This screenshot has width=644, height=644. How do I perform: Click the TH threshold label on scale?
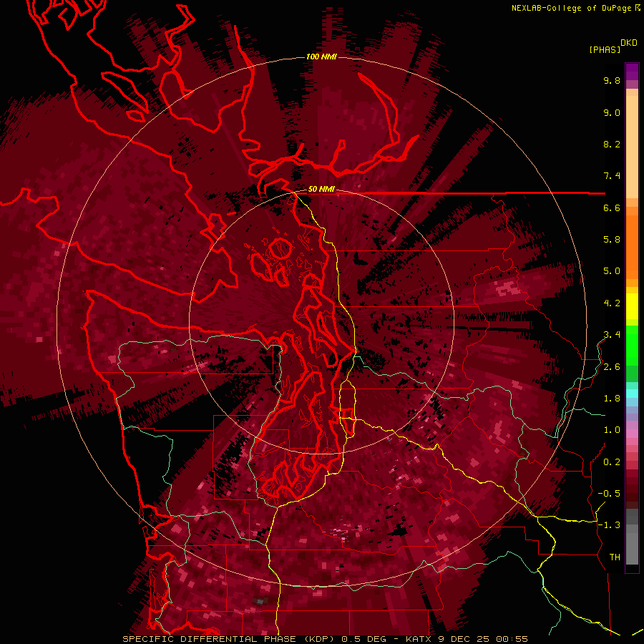[615, 557]
